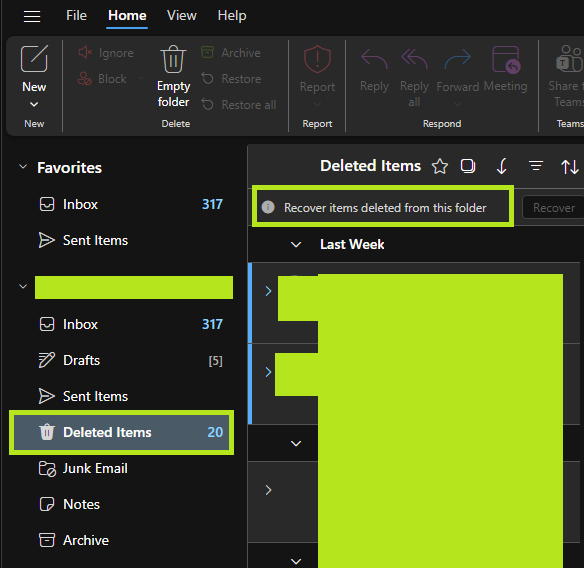Open the New dropdown arrow
The width and height of the screenshot is (584, 568).
pyautogui.click(x=34, y=104)
